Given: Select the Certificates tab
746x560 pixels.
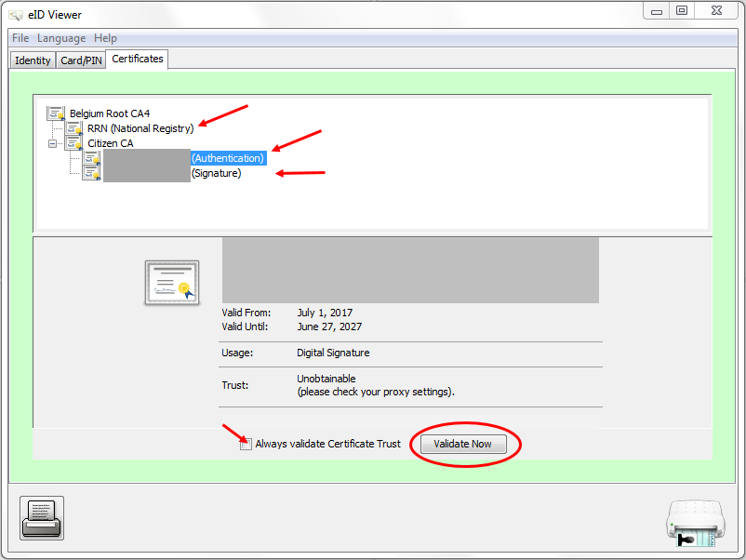Looking at the screenshot, I should pos(137,59).
